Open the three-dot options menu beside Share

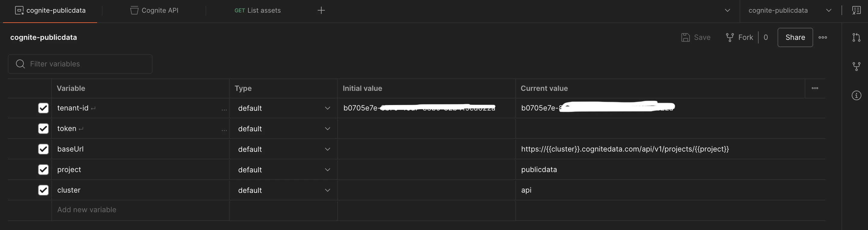822,37
